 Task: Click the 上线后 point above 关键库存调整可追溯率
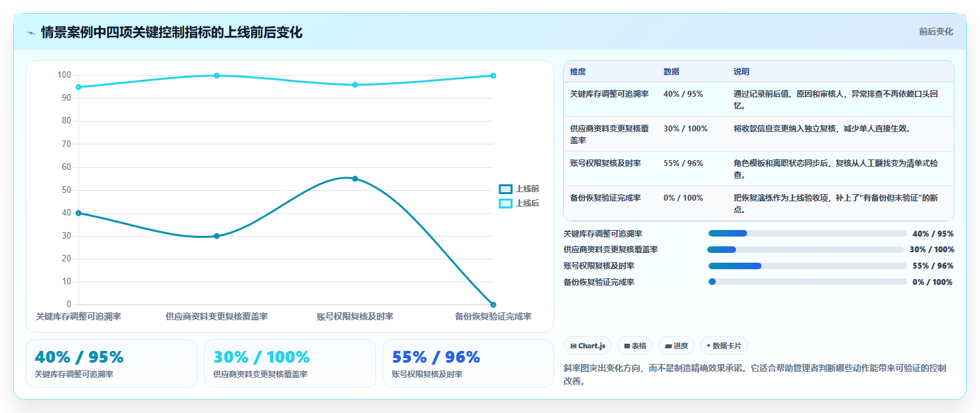click(79, 87)
